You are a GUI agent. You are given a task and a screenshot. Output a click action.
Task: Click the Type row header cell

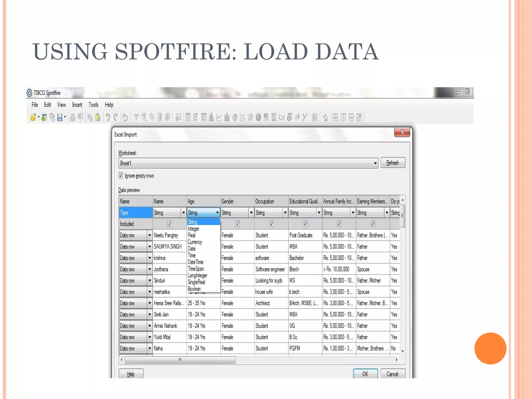[136, 212]
